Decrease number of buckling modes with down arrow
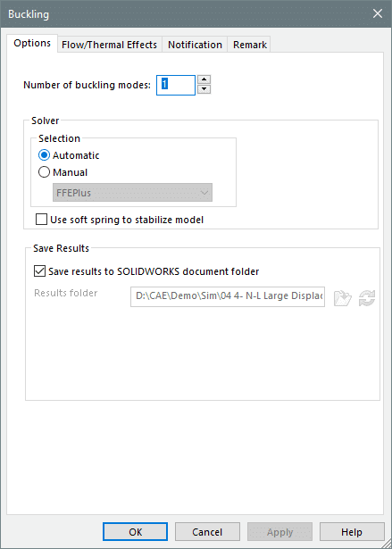Image resolution: width=392 pixels, height=549 pixels. [x=204, y=89]
